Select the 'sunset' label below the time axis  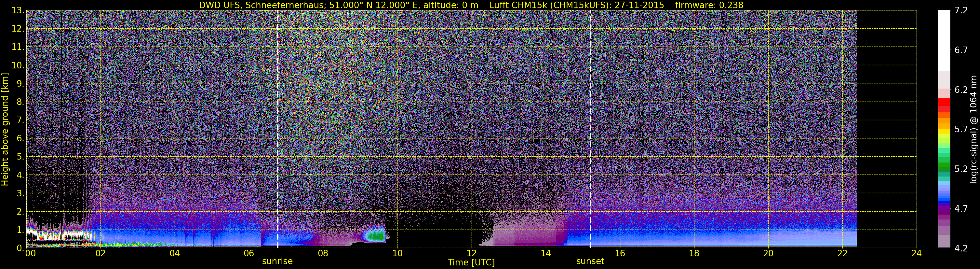[590, 262]
